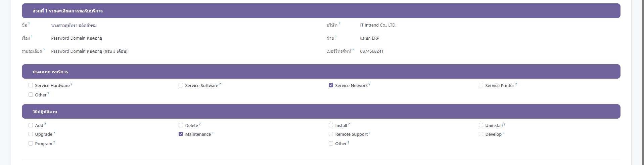Tick the Install checkbox
The image size is (644, 165).
(331, 125)
